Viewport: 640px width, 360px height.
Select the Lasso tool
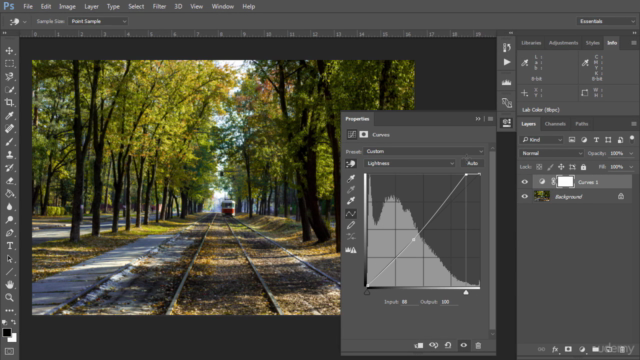(x=9, y=76)
